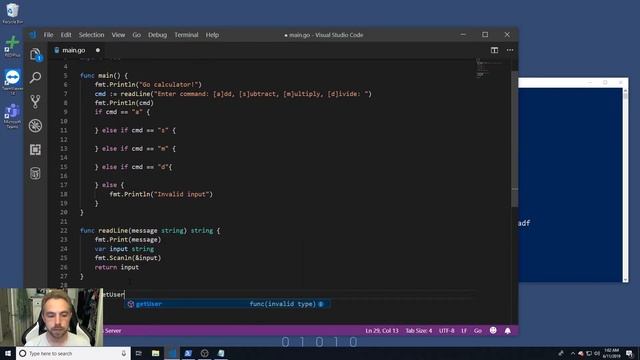Click the taskbar clock and date

(611, 353)
